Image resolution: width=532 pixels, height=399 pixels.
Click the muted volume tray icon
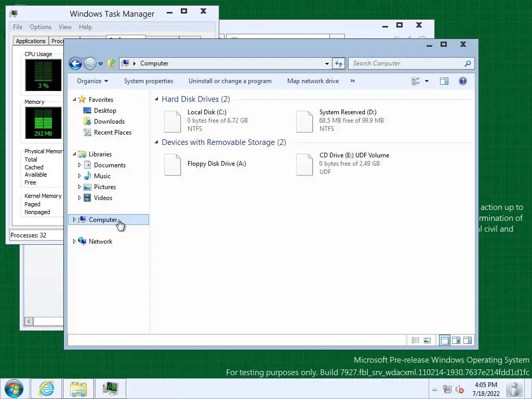click(460, 390)
